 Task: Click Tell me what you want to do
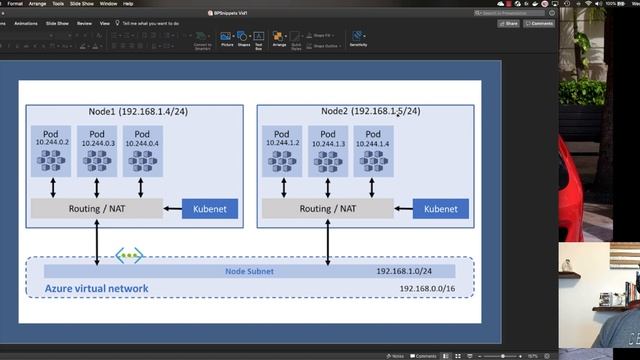coord(151,23)
